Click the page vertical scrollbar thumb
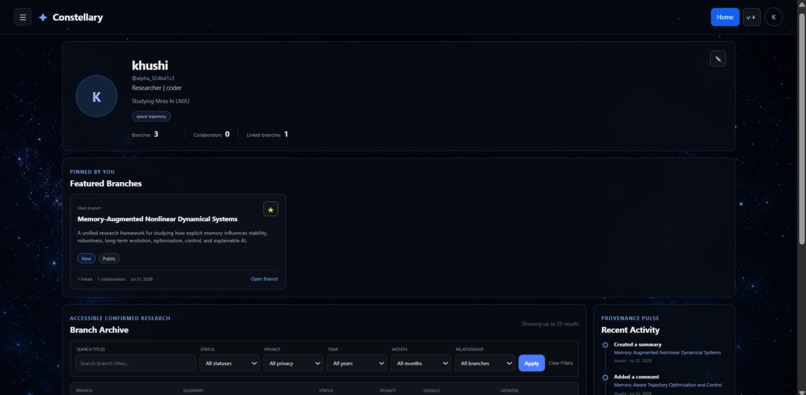 801,129
